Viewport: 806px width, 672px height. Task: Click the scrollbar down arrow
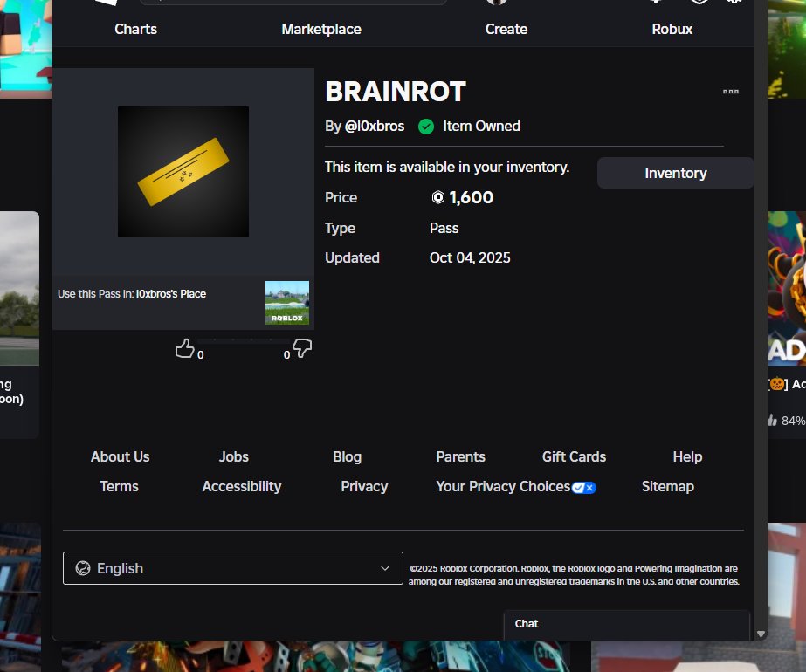click(761, 634)
